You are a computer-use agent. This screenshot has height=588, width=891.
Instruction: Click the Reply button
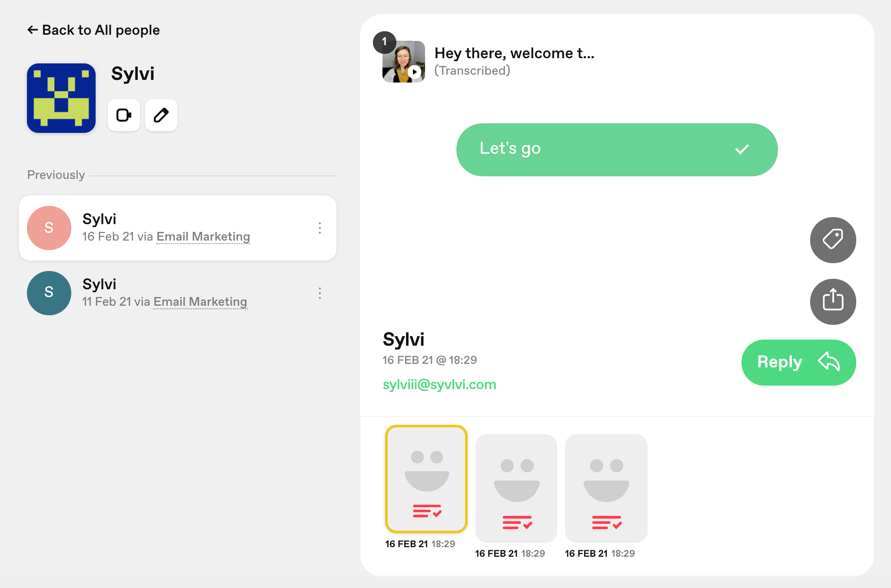click(x=798, y=362)
